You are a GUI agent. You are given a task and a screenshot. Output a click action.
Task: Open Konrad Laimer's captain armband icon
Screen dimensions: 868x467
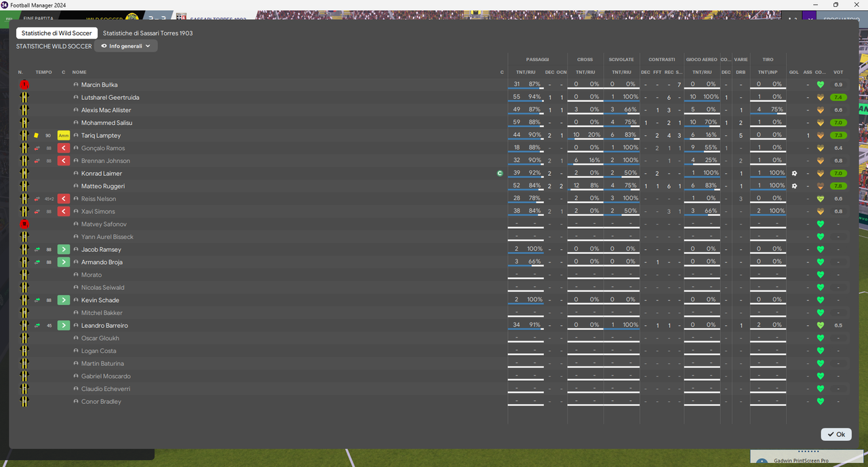pos(500,174)
